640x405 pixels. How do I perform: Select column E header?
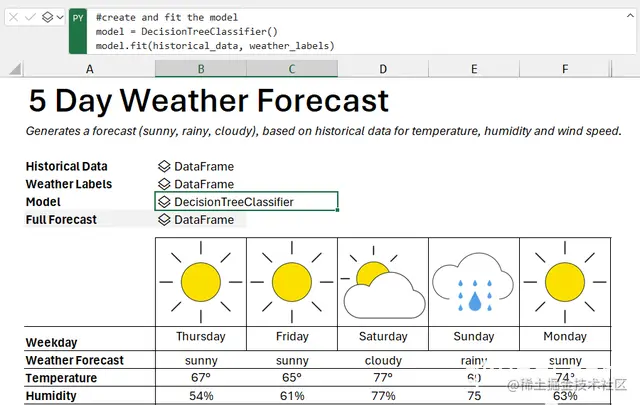coord(474,69)
